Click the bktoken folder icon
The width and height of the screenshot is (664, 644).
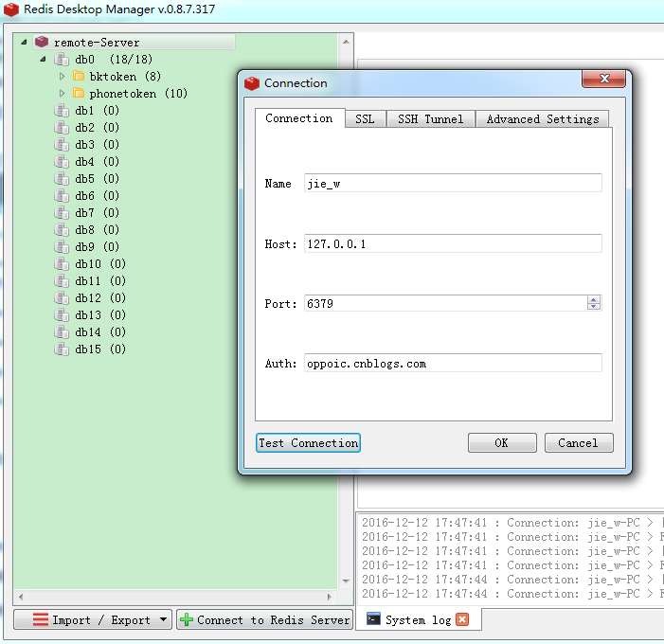click(79, 76)
